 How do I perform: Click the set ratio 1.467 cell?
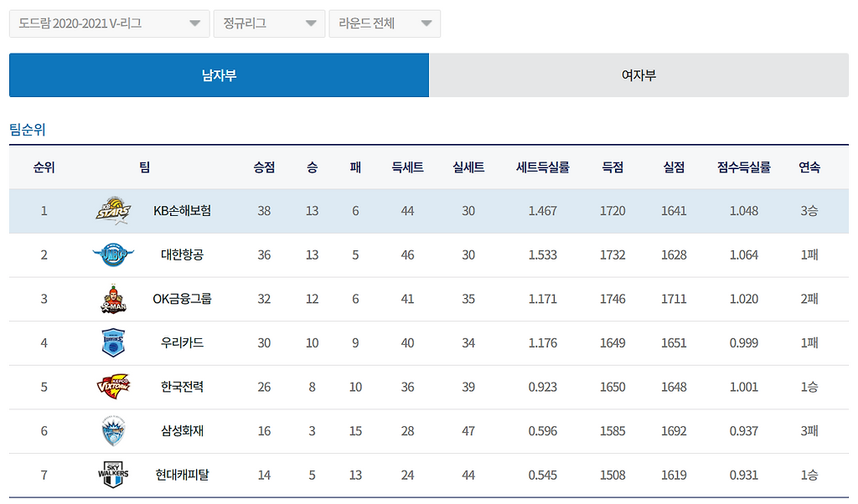point(543,211)
